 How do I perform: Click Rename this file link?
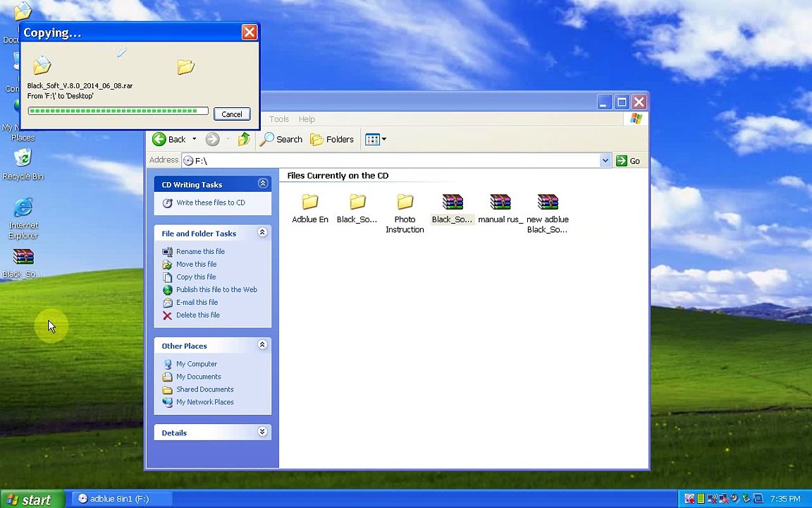tap(200, 251)
